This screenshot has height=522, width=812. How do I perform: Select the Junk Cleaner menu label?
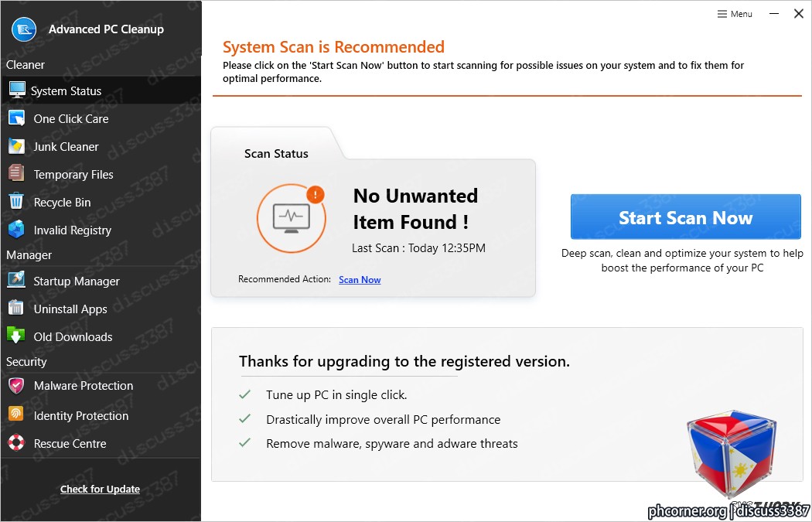click(66, 147)
